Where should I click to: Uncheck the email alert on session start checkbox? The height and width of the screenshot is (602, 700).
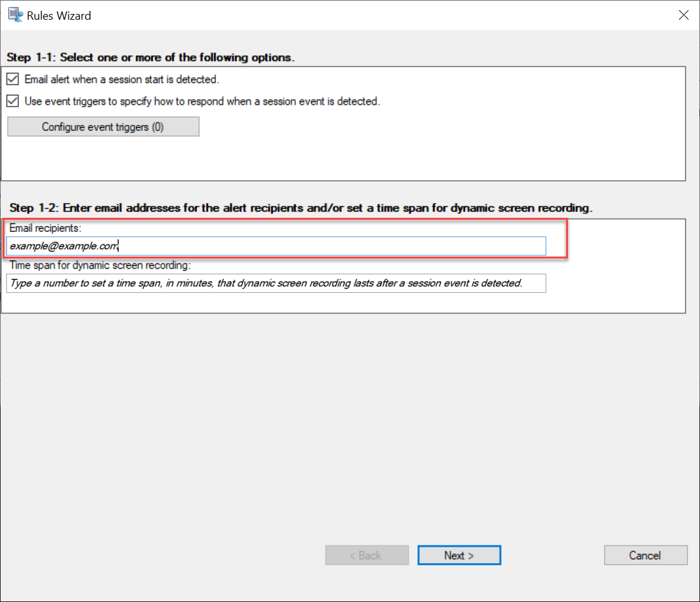(13, 80)
